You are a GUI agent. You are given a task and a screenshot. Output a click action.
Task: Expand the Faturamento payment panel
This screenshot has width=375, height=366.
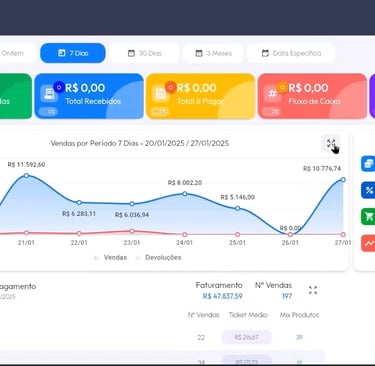tap(313, 290)
